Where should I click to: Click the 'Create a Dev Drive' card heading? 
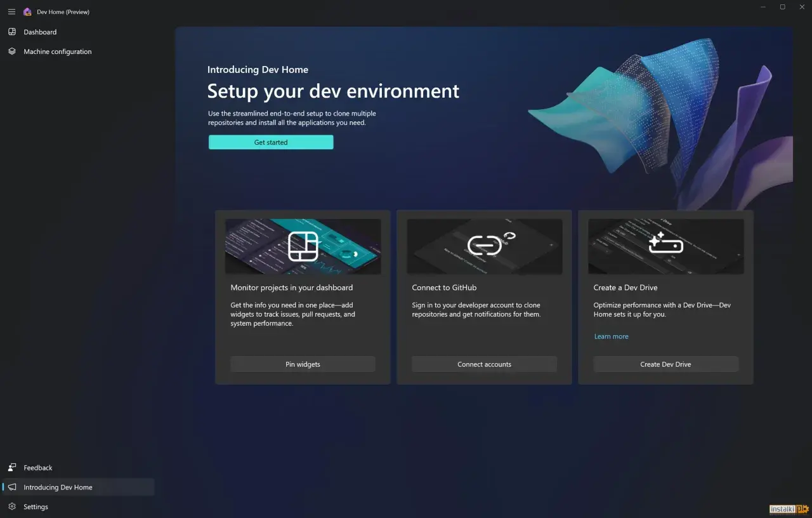point(625,288)
